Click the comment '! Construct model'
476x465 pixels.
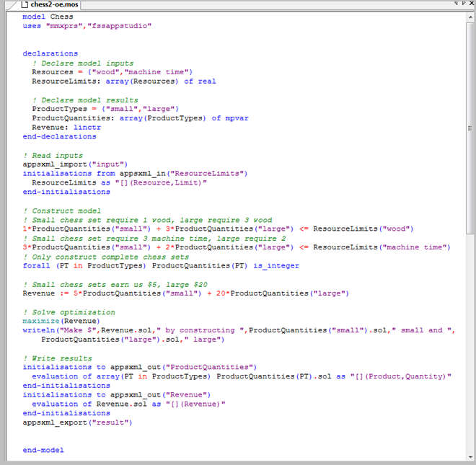(x=61, y=211)
